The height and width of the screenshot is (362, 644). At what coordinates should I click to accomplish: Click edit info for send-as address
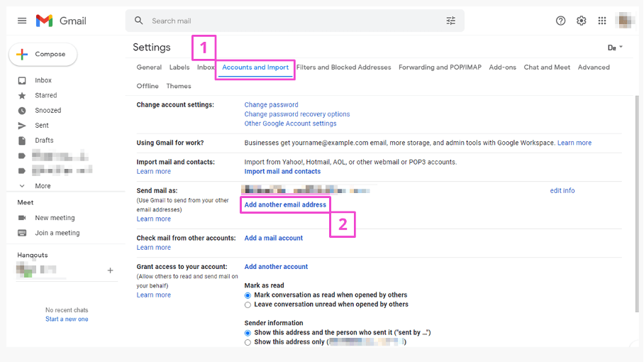[x=562, y=191]
